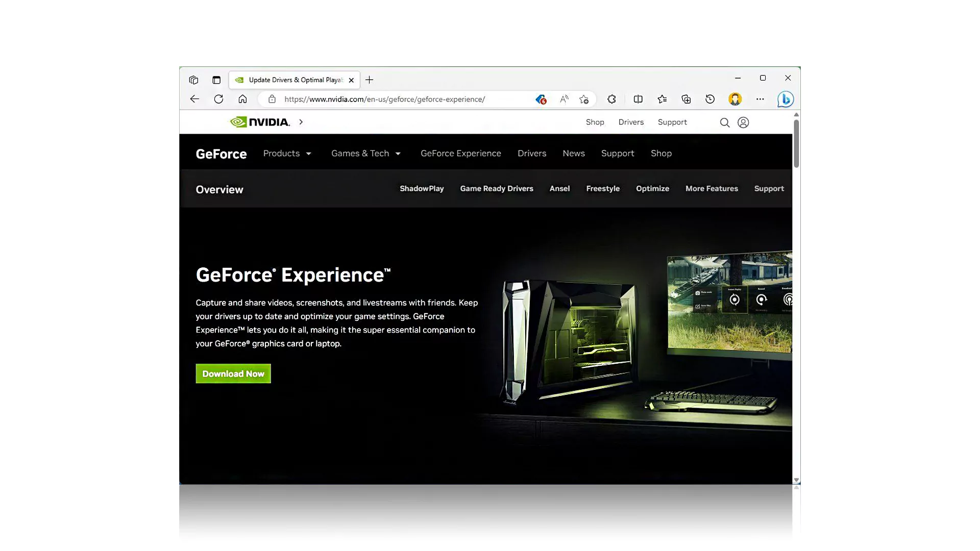Open a new browser tab
Viewport: 980px width, 551px height.
coord(370,80)
